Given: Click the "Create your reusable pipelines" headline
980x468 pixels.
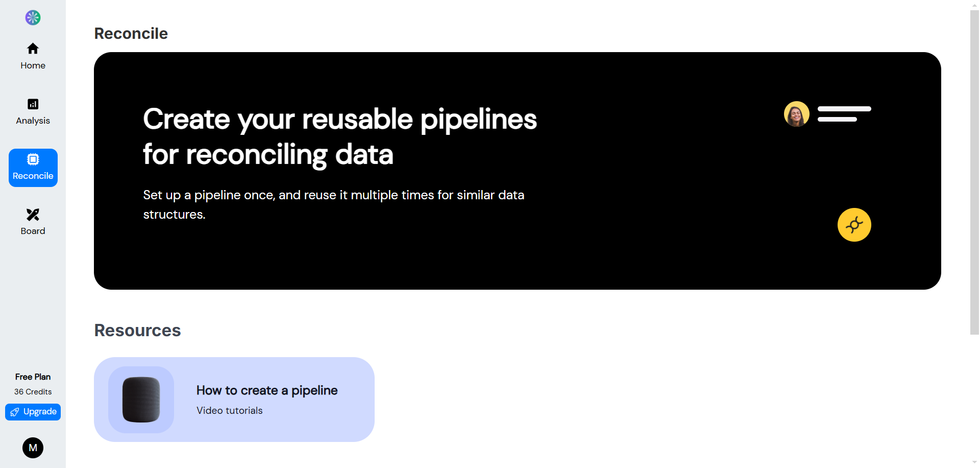Looking at the screenshot, I should click(339, 120).
